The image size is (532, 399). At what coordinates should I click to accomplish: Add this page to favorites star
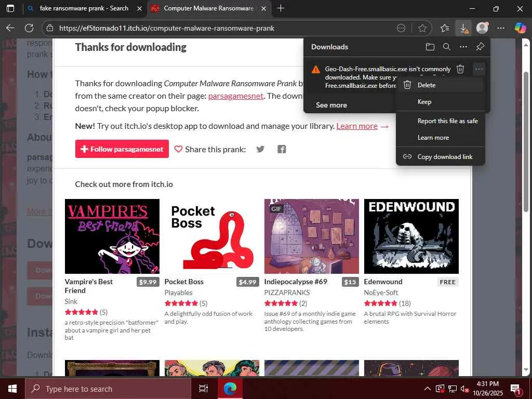click(x=422, y=28)
